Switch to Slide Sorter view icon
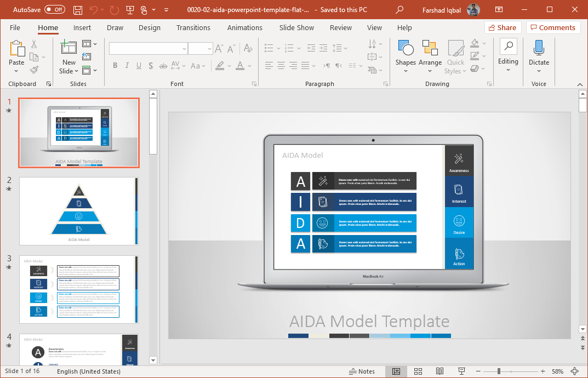Image resolution: width=588 pixels, height=378 pixels. [x=418, y=371]
